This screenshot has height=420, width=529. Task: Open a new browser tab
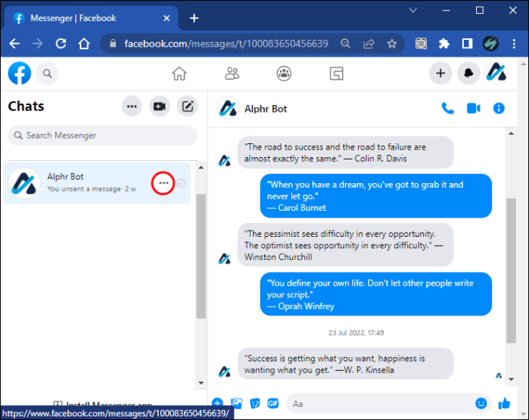(x=194, y=18)
